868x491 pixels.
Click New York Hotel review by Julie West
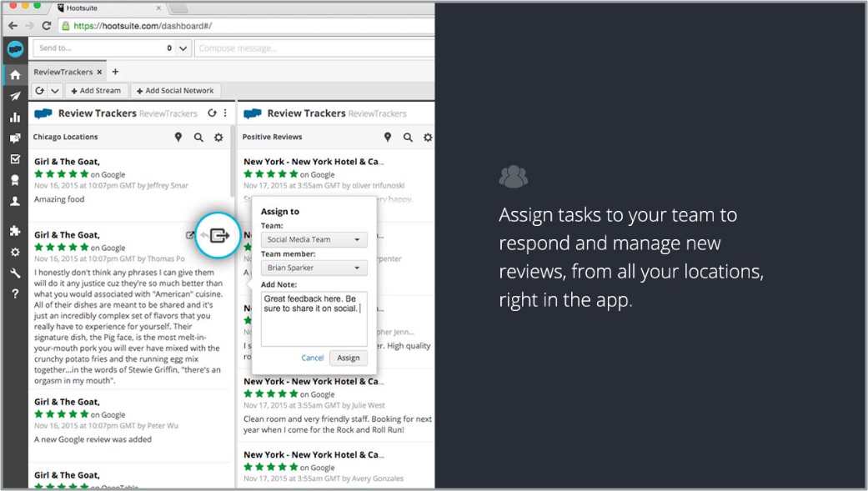pos(314,382)
